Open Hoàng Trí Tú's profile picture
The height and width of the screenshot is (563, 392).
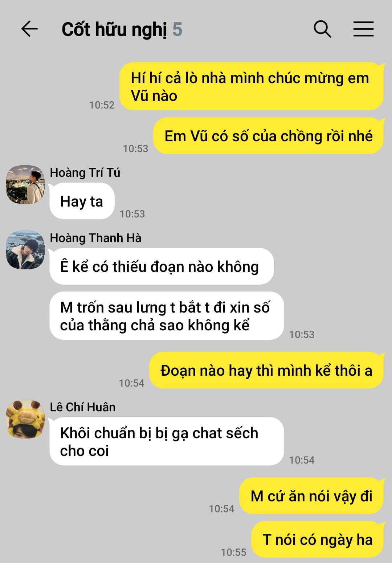tap(25, 184)
